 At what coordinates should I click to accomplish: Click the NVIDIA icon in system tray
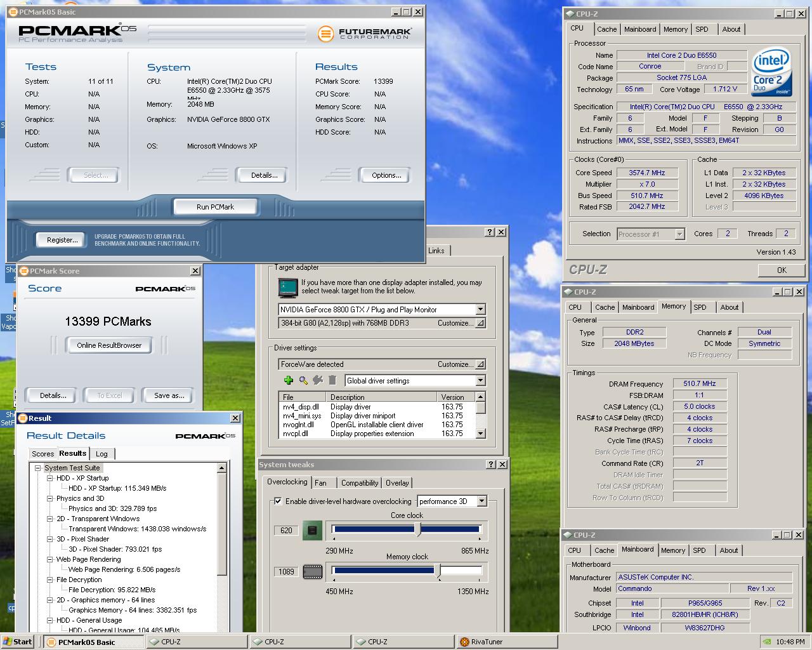click(x=767, y=642)
